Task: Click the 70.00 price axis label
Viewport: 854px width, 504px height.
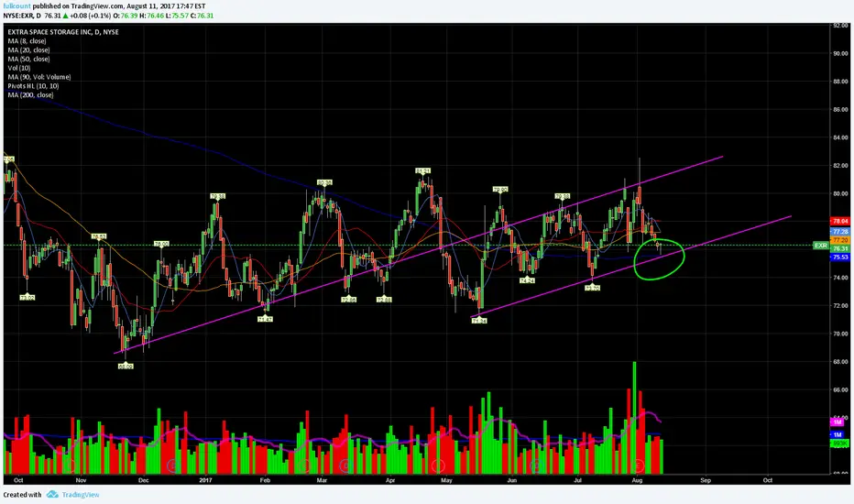Action: pyautogui.click(x=840, y=334)
